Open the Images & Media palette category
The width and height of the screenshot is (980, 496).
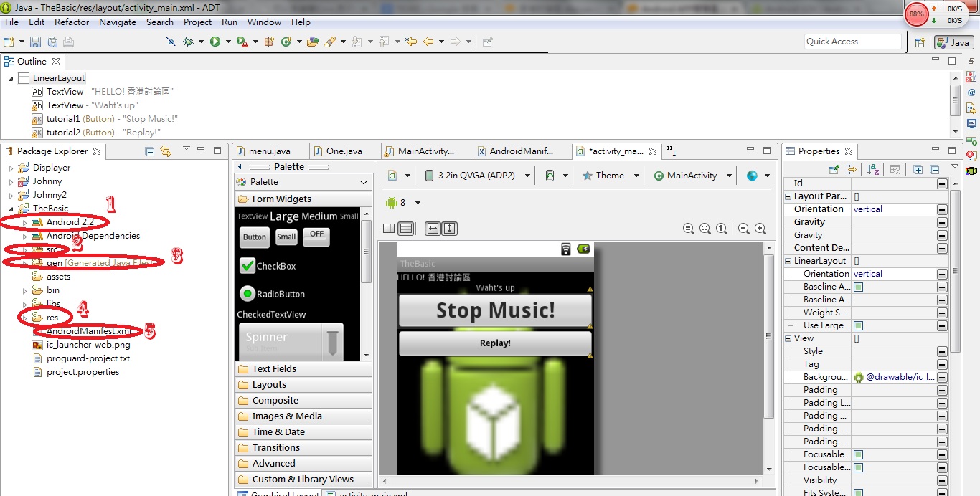click(303, 416)
